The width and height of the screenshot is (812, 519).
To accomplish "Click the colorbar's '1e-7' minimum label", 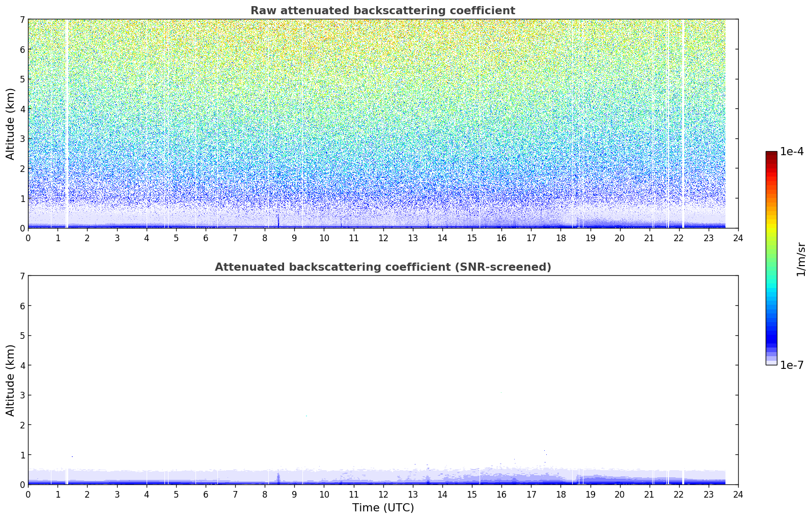I will (792, 365).
